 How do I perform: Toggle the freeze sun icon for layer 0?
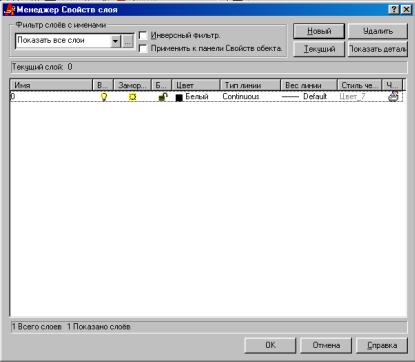pos(133,97)
